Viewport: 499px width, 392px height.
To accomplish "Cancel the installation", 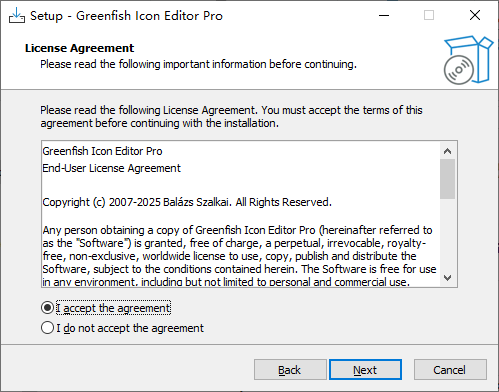I will 450,370.
